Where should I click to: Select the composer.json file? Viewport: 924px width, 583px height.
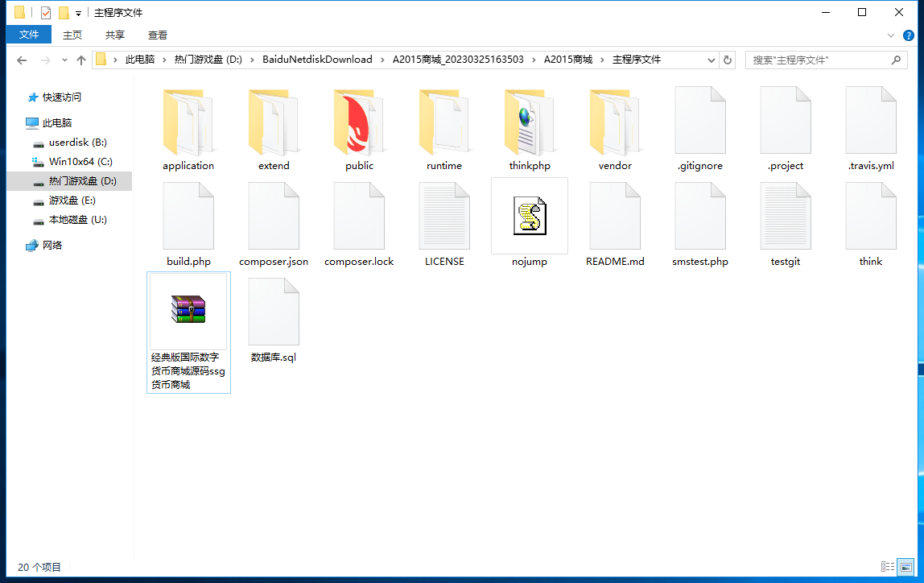click(x=274, y=216)
